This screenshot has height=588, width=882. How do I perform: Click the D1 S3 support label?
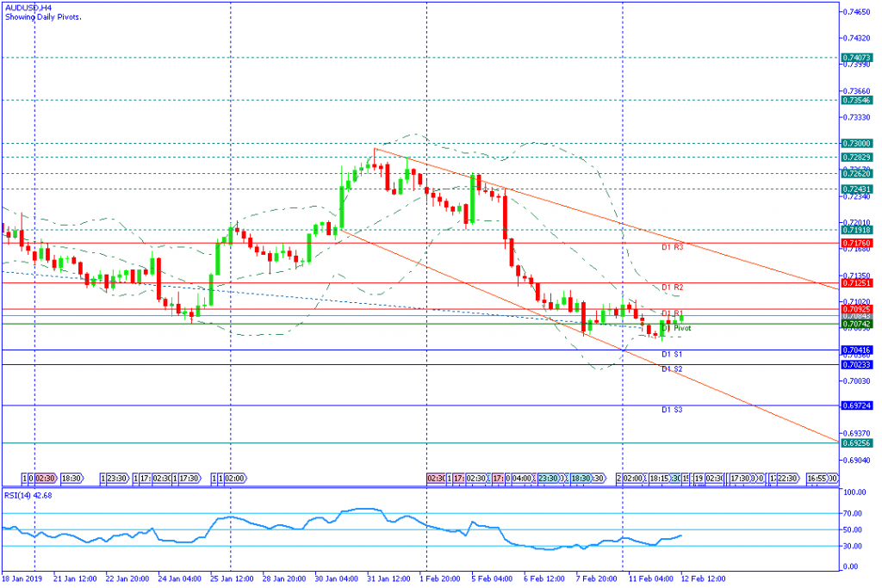[x=672, y=411]
